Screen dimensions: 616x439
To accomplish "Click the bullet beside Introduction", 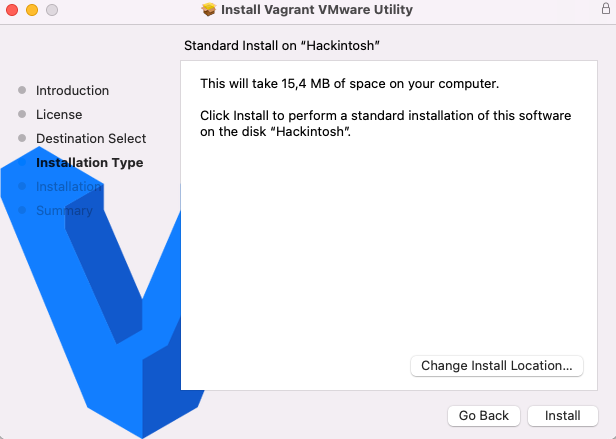I will 22,90.
